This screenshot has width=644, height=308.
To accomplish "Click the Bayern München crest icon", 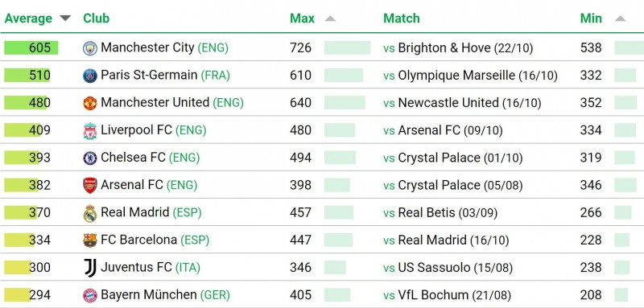I will tap(90, 295).
